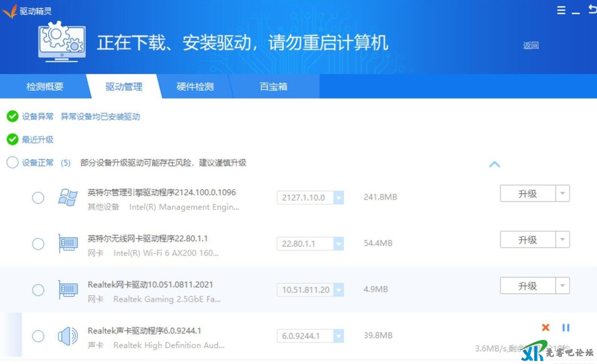This screenshot has height=364, width=597.
Task: Select the Intel Management Engine driver checkbox
Action: coord(38,198)
